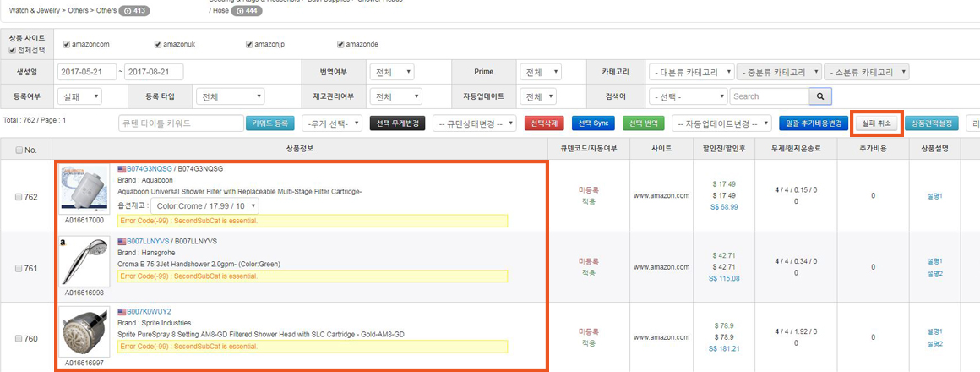This screenshot has width=980, height=372.
Task: Open the 소분류 카테고리 dropdown
Action: (x=866, y=72)
